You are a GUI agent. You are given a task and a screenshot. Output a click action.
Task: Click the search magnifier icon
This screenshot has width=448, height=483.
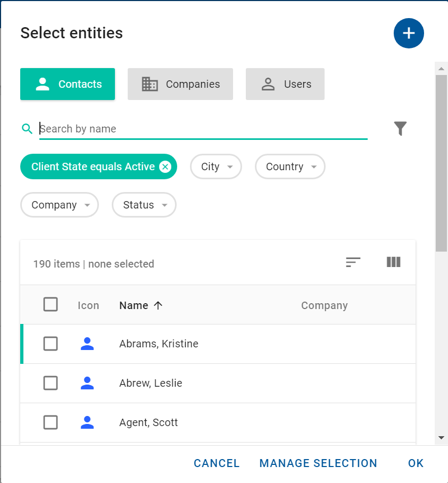tap(27, 128)
